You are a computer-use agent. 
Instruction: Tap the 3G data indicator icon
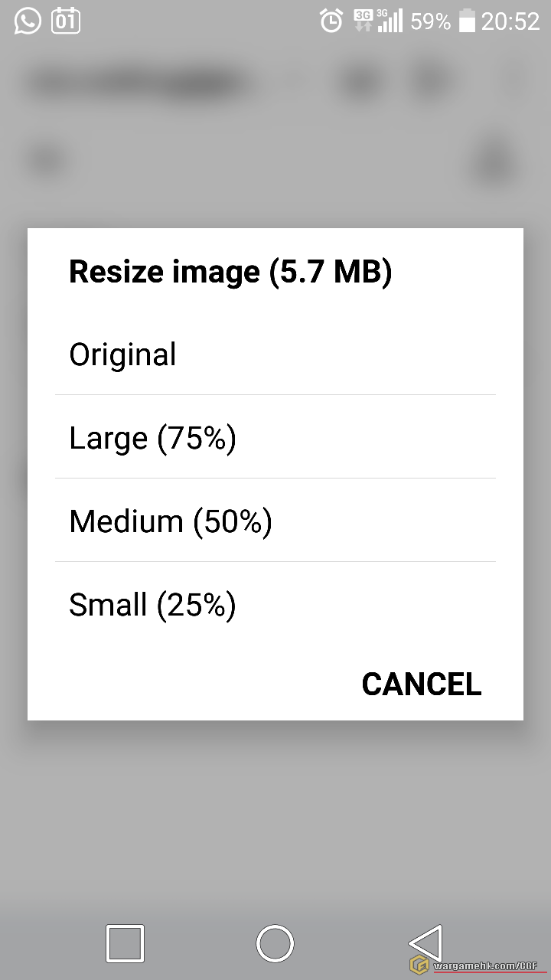click(363, 21)
